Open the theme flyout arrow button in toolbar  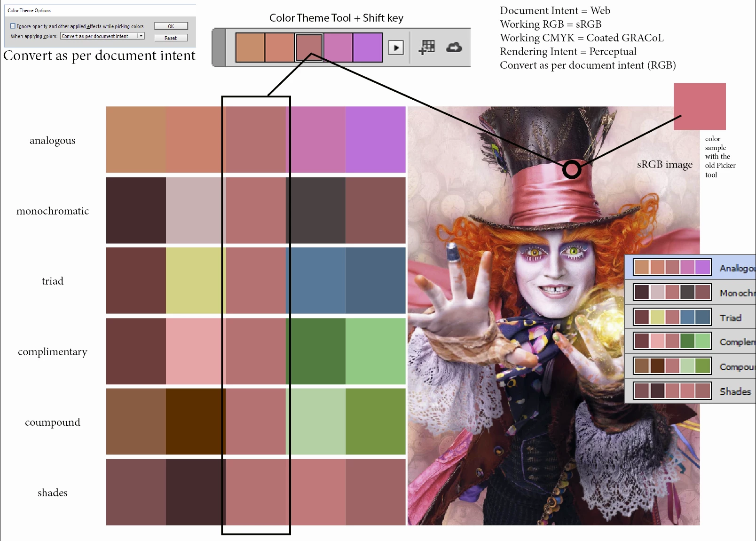[396, 48]
